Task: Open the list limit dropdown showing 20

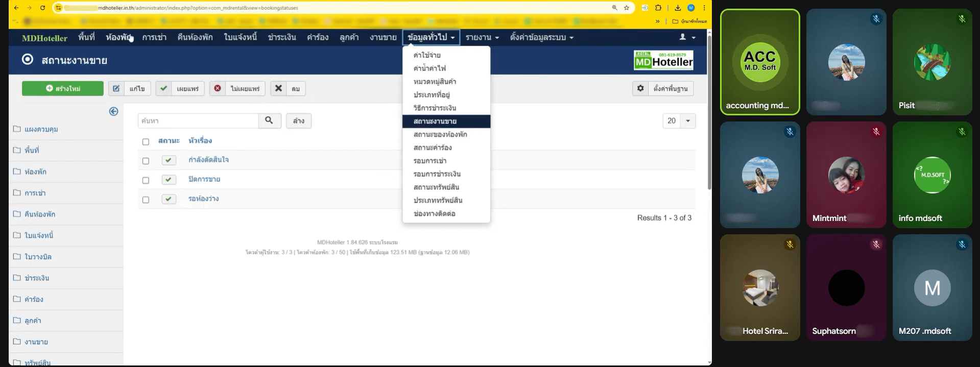Action: pos(679,121)
